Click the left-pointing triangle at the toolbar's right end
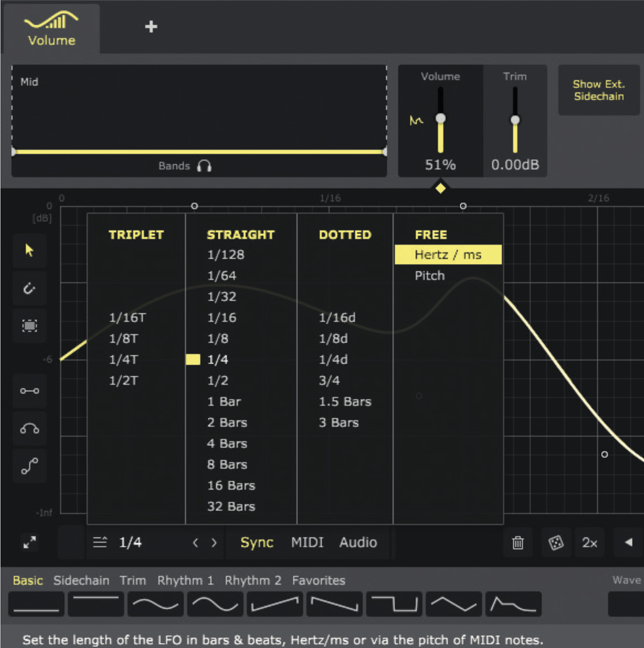Image resolution: width=644 pixels, height=648 pixels. pos(628,542)
